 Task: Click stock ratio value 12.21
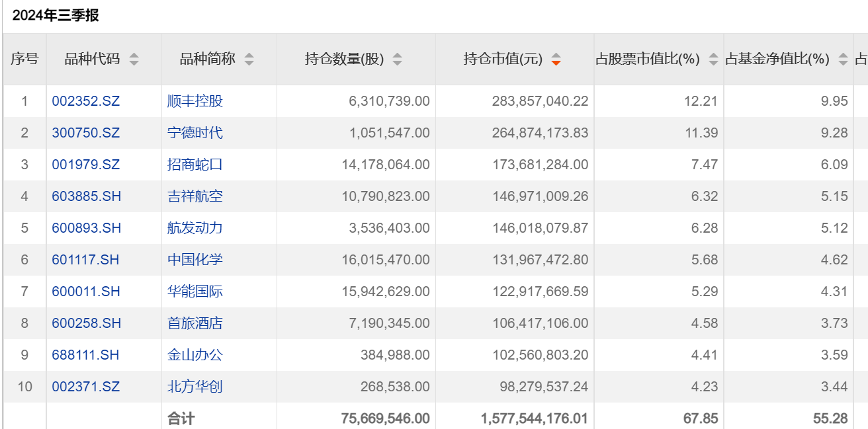[x=702, y=101]
